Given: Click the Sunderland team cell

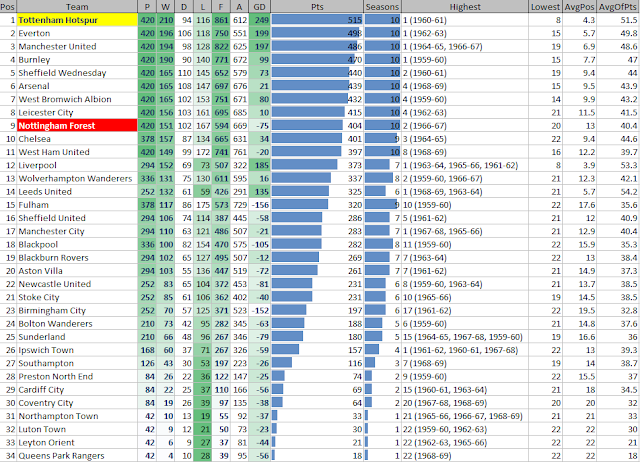Looking at the screenshot, I should tap(77, 337).
